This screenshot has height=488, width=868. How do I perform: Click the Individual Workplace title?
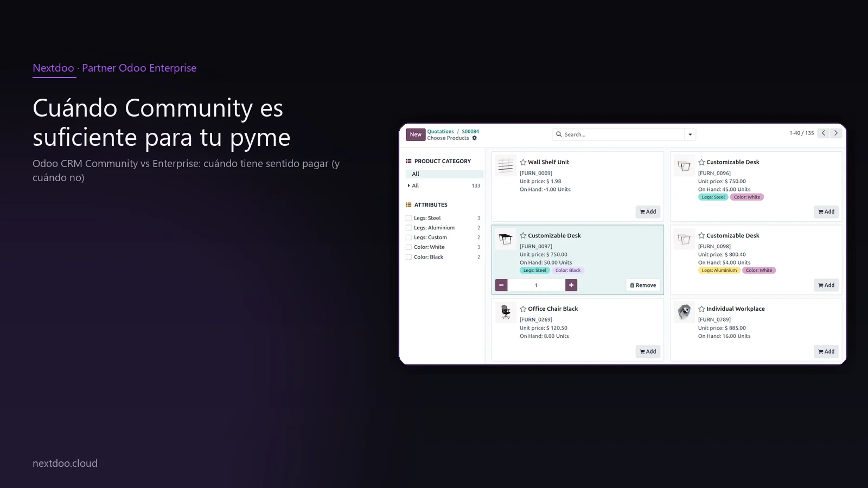pos(735,309)
